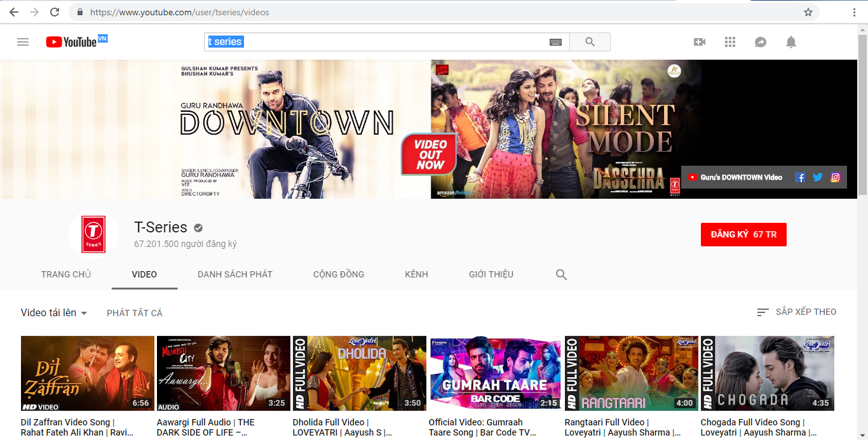Click the verified badge beside T-Series
Screen dimensions: 868x440
coord(198,228)
